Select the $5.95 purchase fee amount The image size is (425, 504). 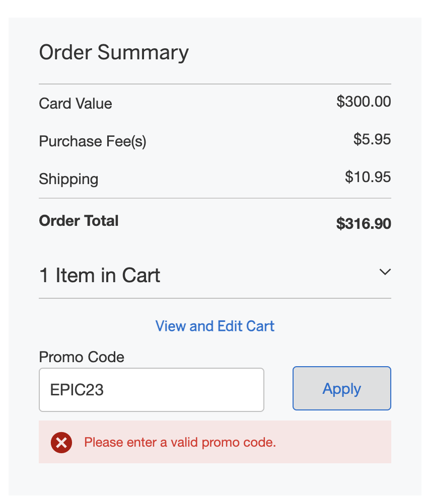(372, 139)
